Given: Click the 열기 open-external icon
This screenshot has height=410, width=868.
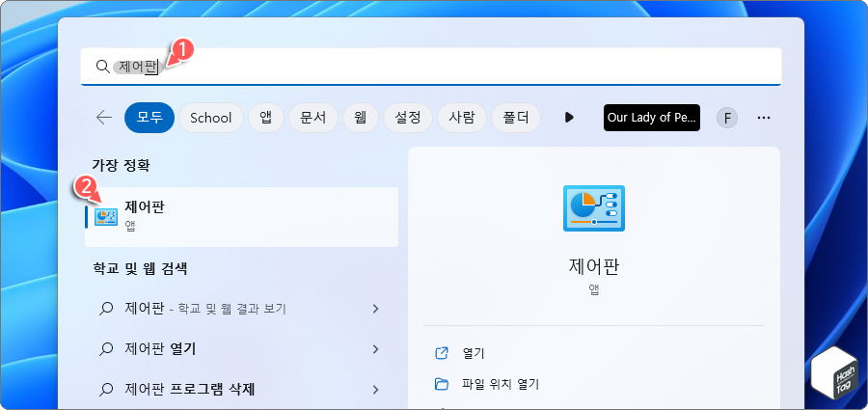Looking at the screenshot, I should [x=441, y=353].
